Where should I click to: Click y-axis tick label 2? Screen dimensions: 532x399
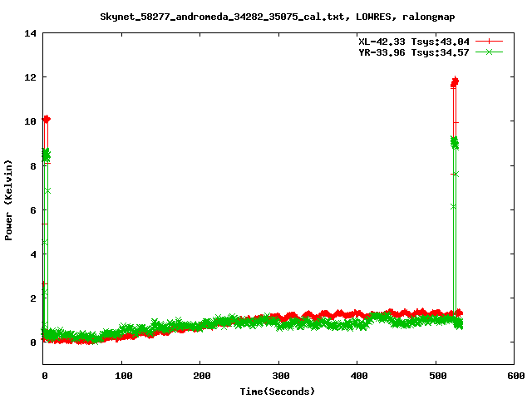point(33,298)
